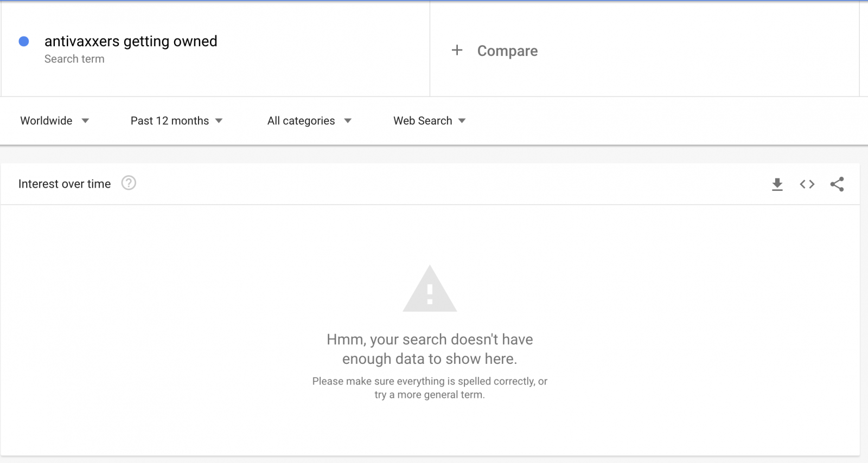Click the All categories arrow

pos(348,121)
